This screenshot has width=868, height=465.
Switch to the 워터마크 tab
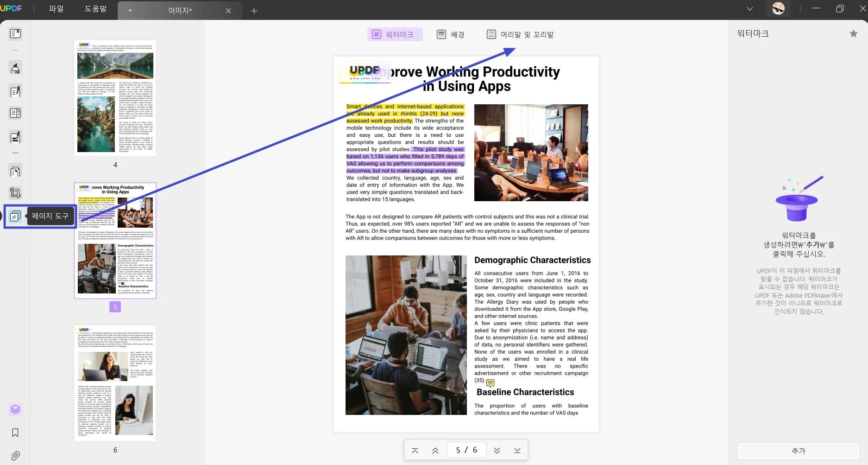(x=395, y=34)
